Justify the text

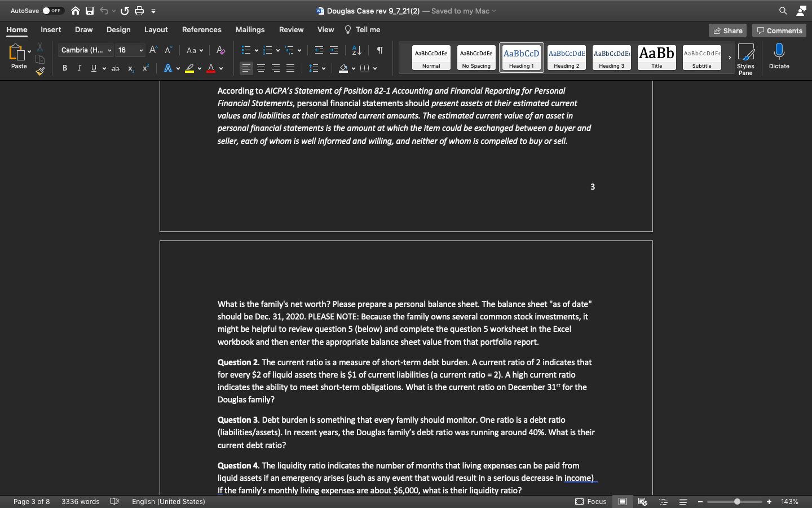[x=290, y=68]
